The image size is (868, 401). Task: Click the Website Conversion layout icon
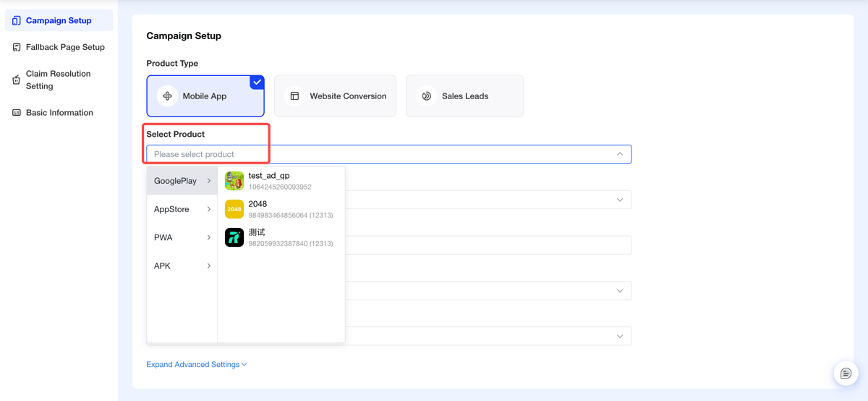pyautogui.click(x=294, y=96)
